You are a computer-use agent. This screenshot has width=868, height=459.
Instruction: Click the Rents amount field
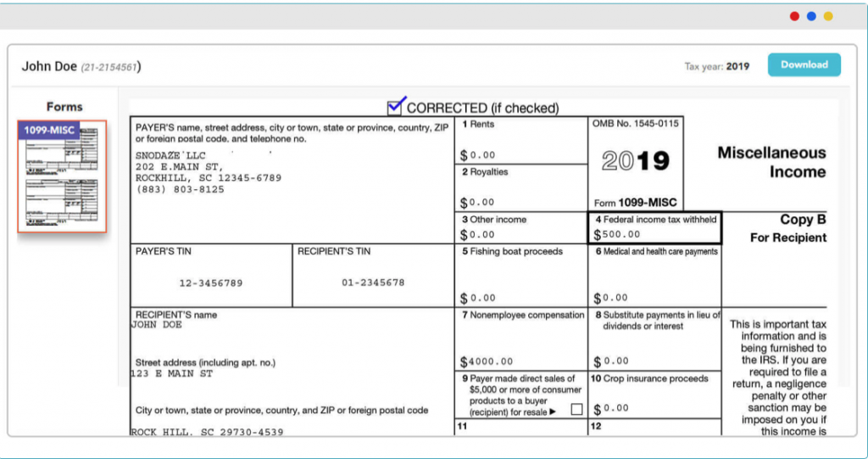coord(478,155)
